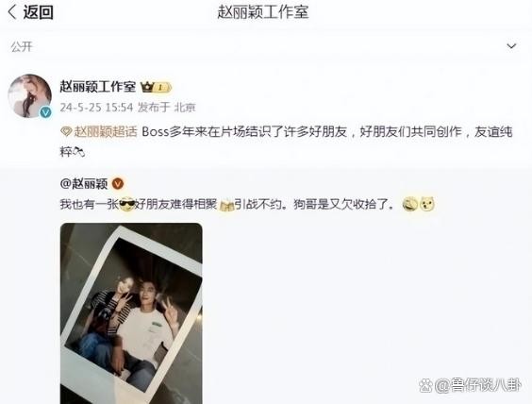The width and height of the screenshot is (532, 404).
Task: Open mentioned @赵丽颖 account
Action: [84, 184]
